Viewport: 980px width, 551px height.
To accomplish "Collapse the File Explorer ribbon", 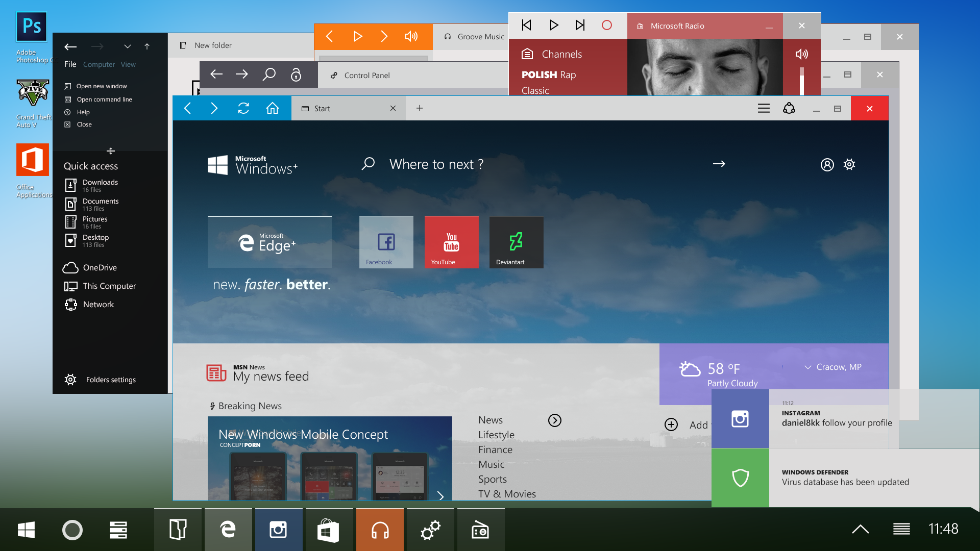I will pyautogui.click(x=128, y=46).
